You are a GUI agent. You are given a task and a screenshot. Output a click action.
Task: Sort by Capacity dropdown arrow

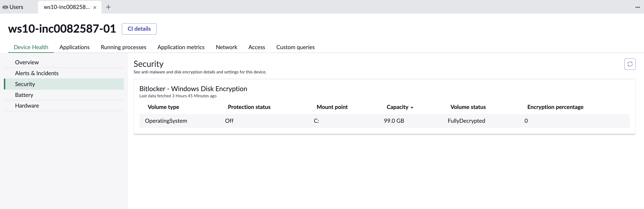[412, 108]
